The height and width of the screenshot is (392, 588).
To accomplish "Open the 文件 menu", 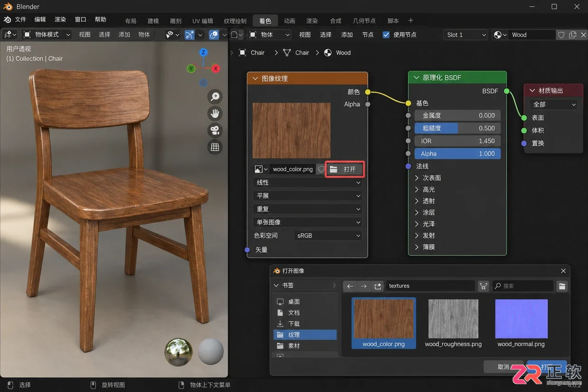I will click(x=20, y=19).
